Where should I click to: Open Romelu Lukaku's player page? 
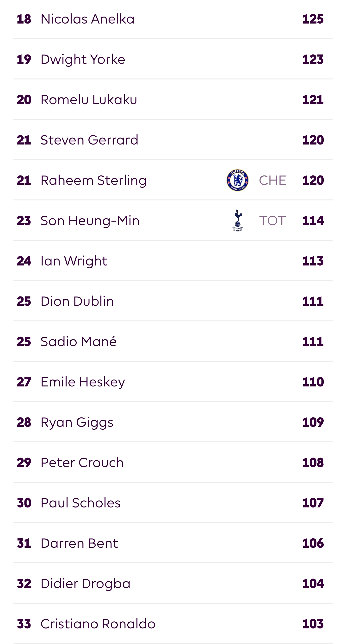[89, 100]
